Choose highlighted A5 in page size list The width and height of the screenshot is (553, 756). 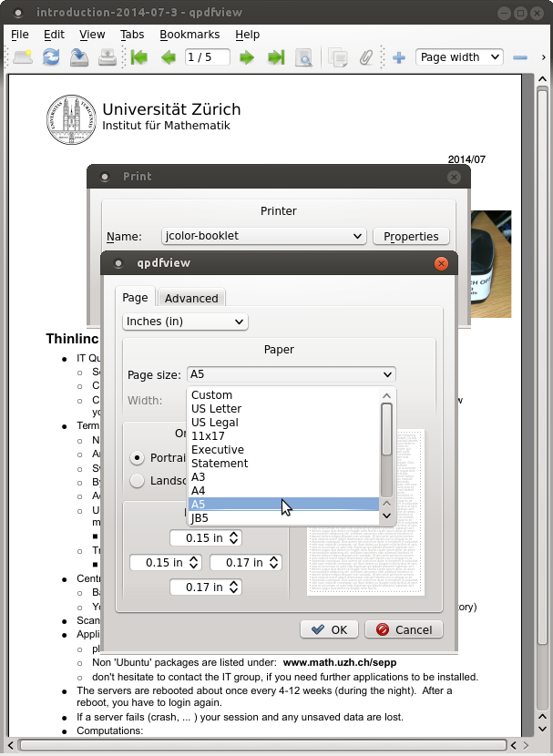coord(283,505)
